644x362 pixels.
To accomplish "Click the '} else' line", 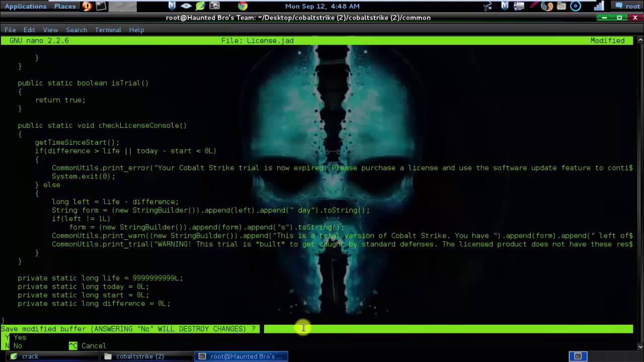I will 48,185.
